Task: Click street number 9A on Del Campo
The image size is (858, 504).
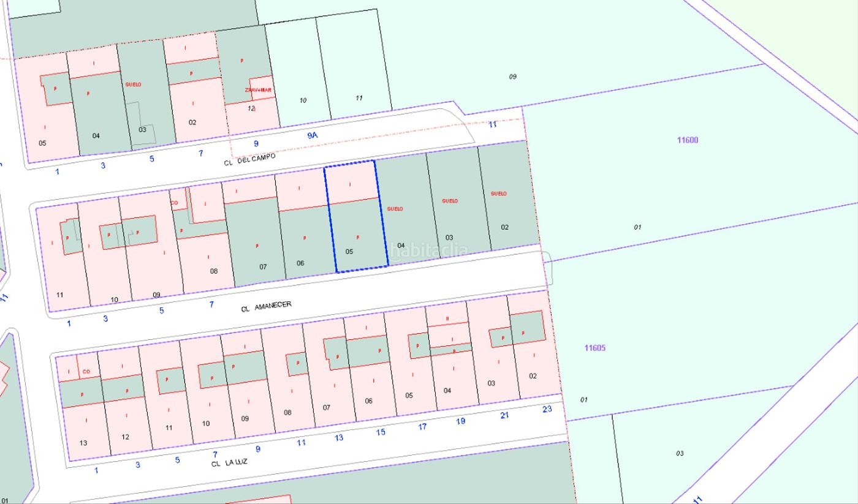Action: coord(313,136)
